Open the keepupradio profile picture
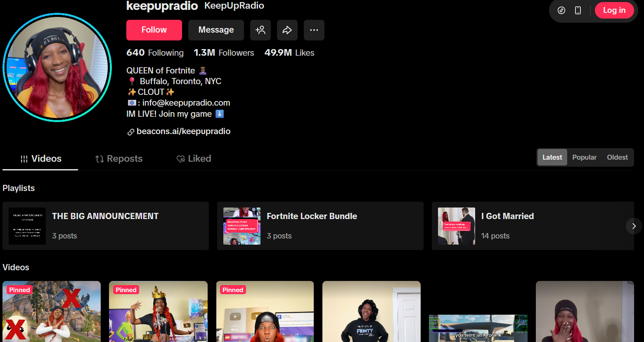Screen dimensions: 644x342 click(x=57, y=67)
